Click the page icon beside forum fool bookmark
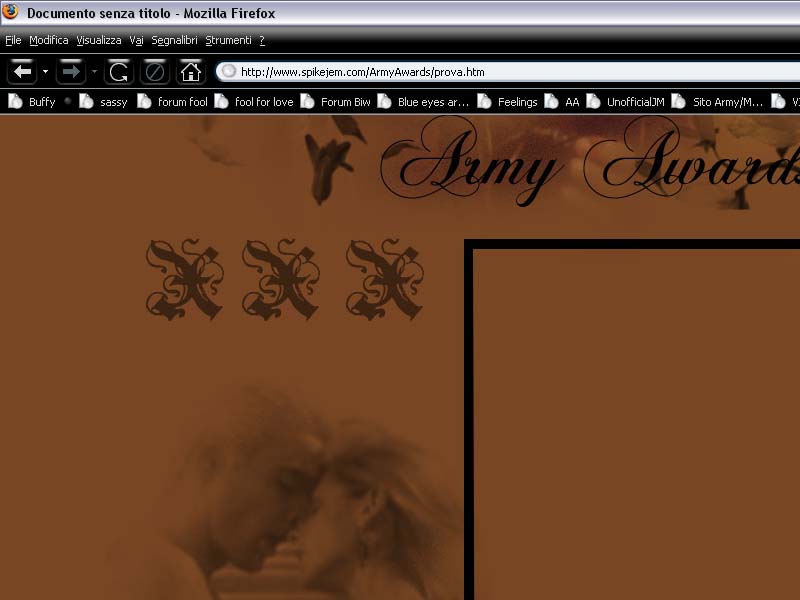Screen dimensions: 800x600 [x=144, y=102]
